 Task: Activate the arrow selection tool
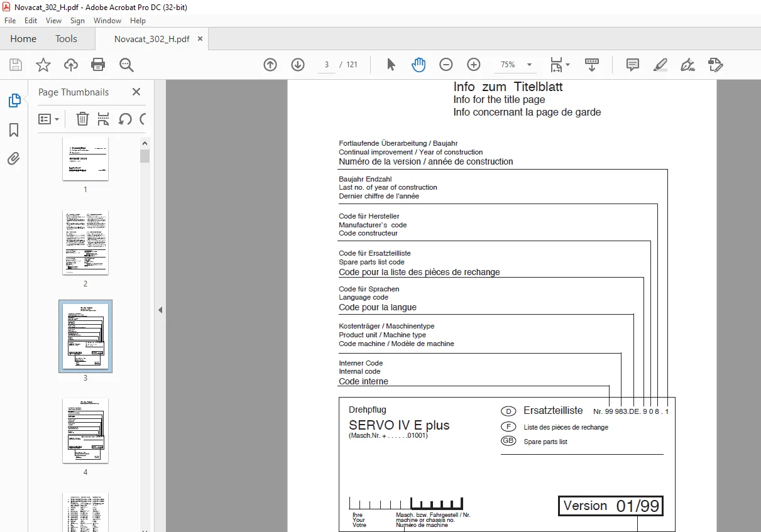point(391,65)
